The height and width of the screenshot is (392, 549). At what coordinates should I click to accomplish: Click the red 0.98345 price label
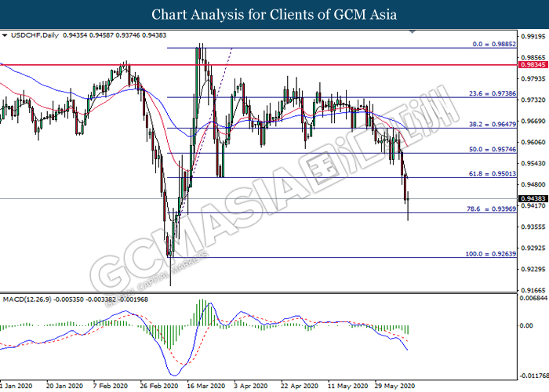pyautogui.click(x=533, y=65)
